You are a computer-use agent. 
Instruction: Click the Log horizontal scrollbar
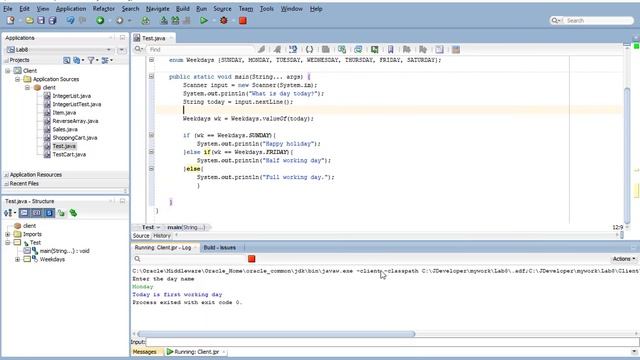pos(276,334)
